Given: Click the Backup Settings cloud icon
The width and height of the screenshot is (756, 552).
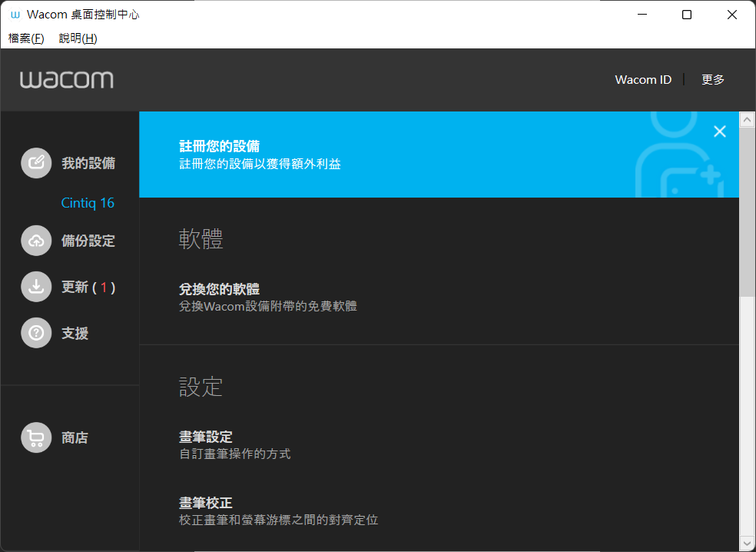Looking at the screenshot, I should (x=36, y=241).
